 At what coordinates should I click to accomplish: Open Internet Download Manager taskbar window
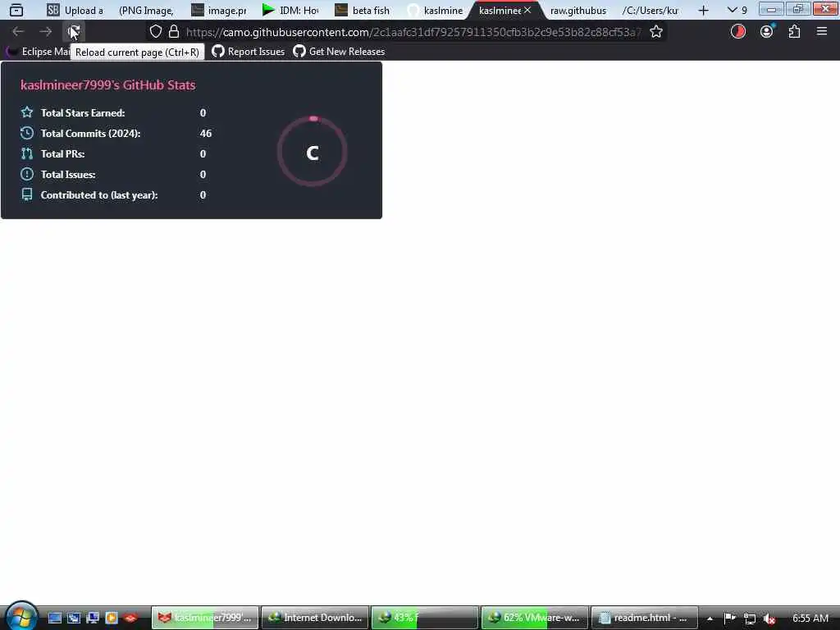315,618
